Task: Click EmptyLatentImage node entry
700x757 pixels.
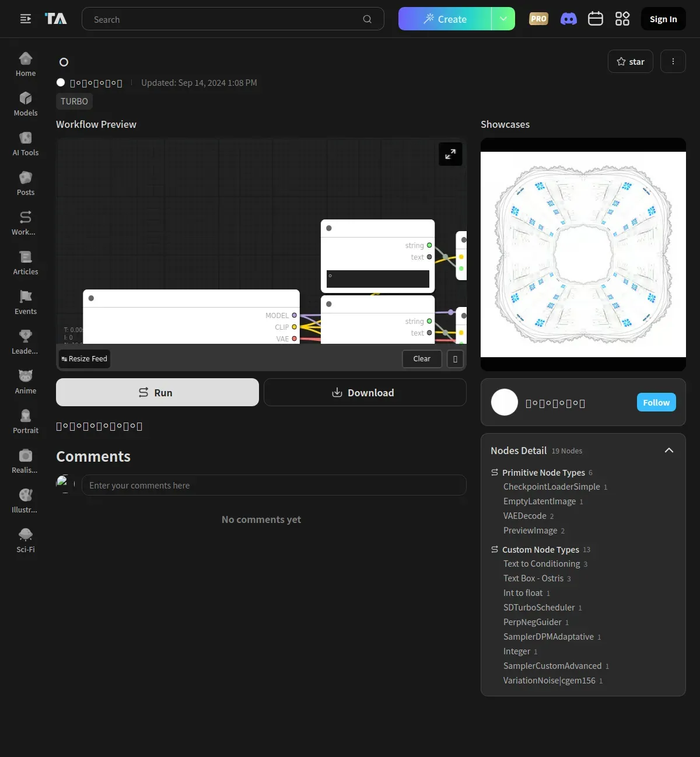Action: pos(540,501)
